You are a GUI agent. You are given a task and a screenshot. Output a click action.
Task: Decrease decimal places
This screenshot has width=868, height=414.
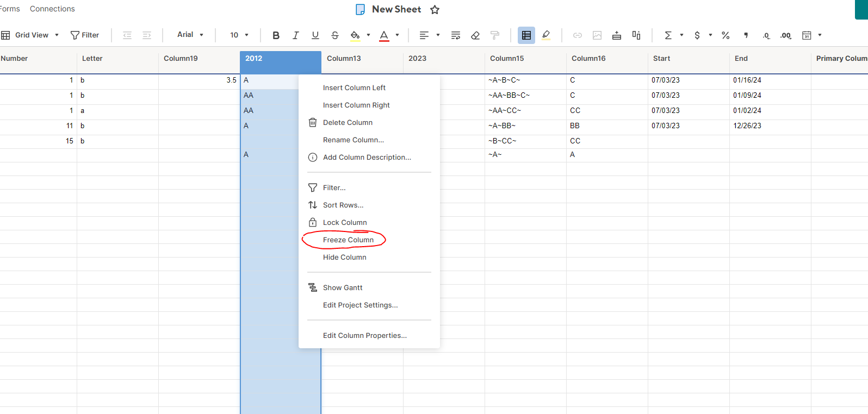pyautogui.click(x=766, y=35)
